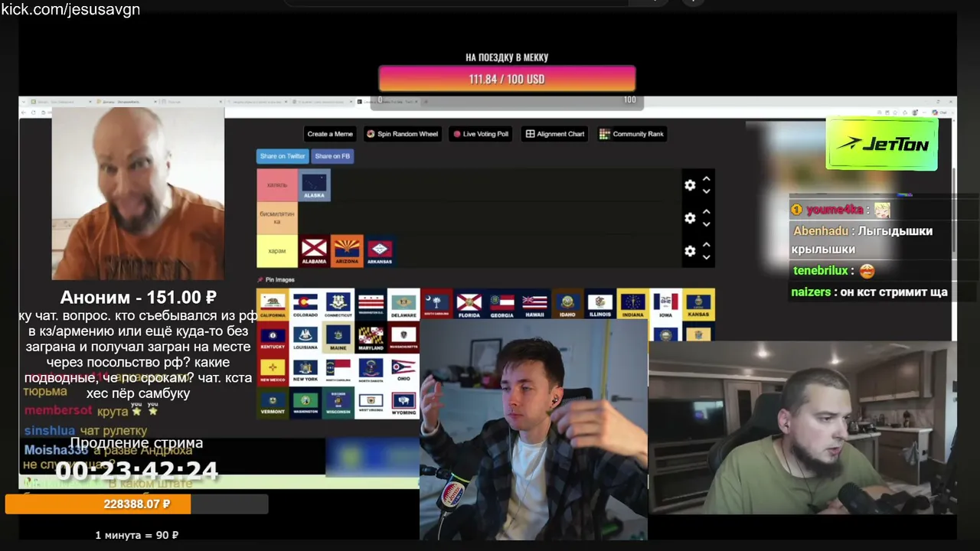The width and height of the screenshot is (980, 551).
Task: Select the халяль tier label
Action: [277, 185]
